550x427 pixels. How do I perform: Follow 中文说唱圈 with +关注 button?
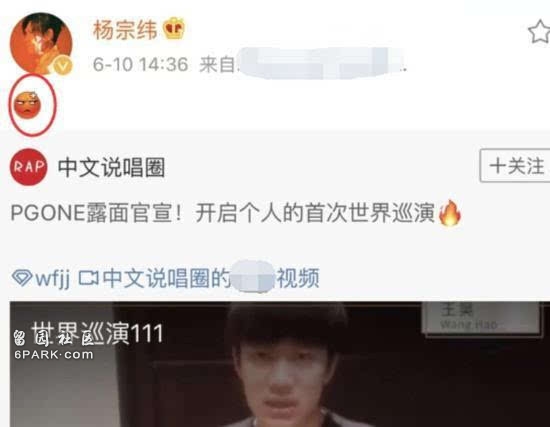515,166
